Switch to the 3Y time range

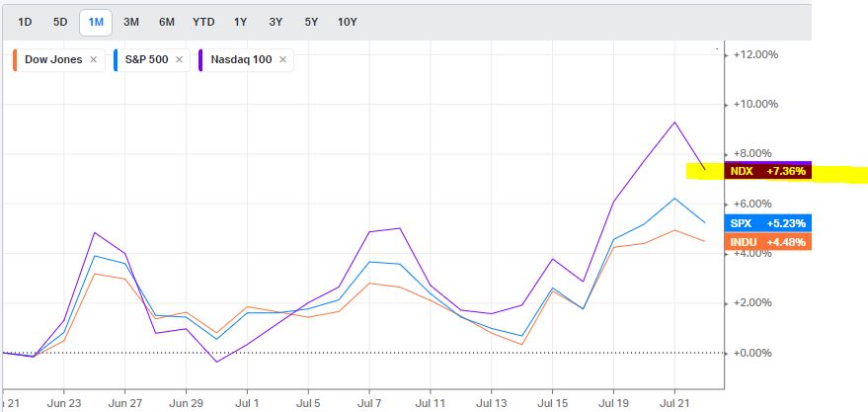(x=276, y=22)
